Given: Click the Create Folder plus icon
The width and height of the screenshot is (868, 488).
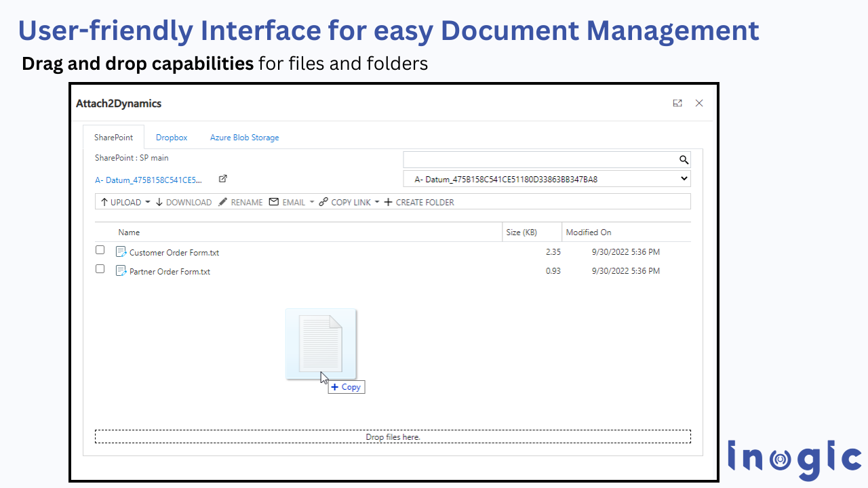Looking at the screenshot, I should (x=389, y=202).
